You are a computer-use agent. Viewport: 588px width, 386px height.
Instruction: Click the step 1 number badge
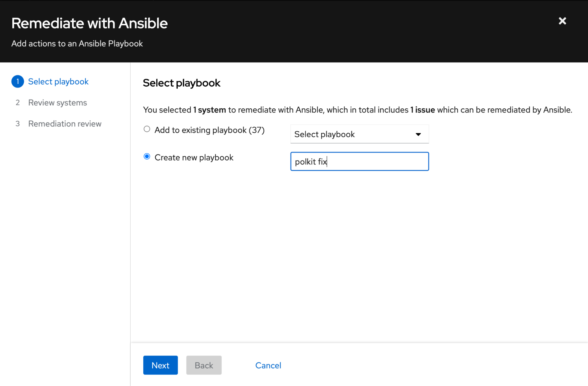[x=18, y=82]
